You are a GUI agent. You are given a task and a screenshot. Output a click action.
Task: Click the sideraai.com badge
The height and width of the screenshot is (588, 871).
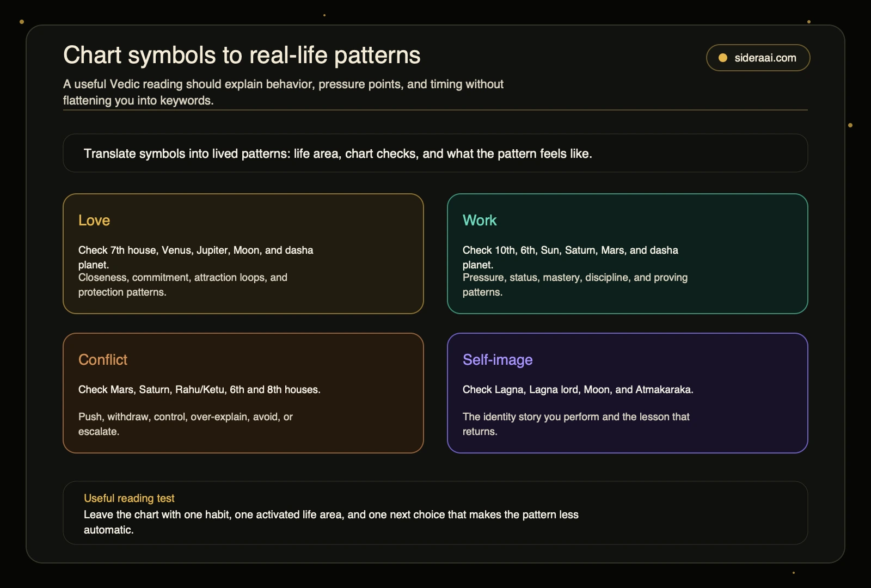[x=758, y=58]
